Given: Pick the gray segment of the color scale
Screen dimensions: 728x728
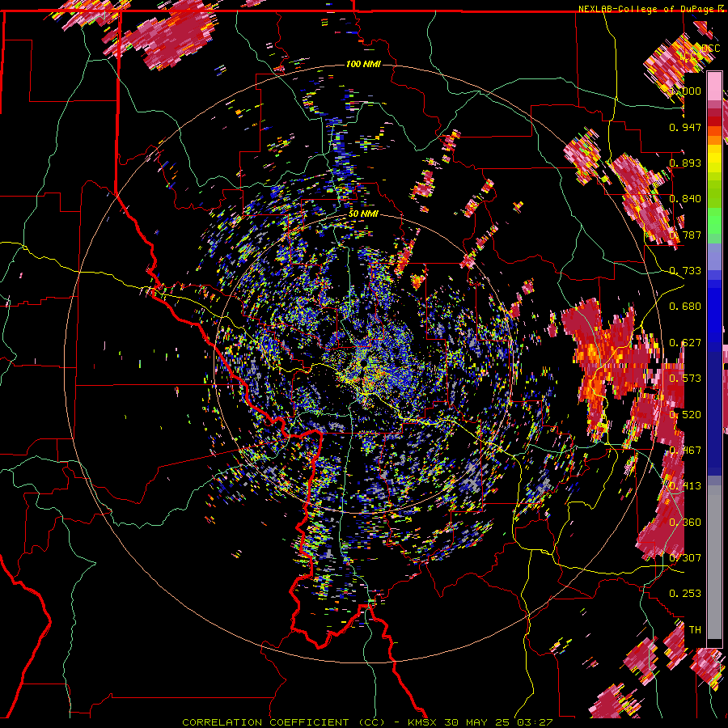Looking at the screenshot, I should point(714,562).
